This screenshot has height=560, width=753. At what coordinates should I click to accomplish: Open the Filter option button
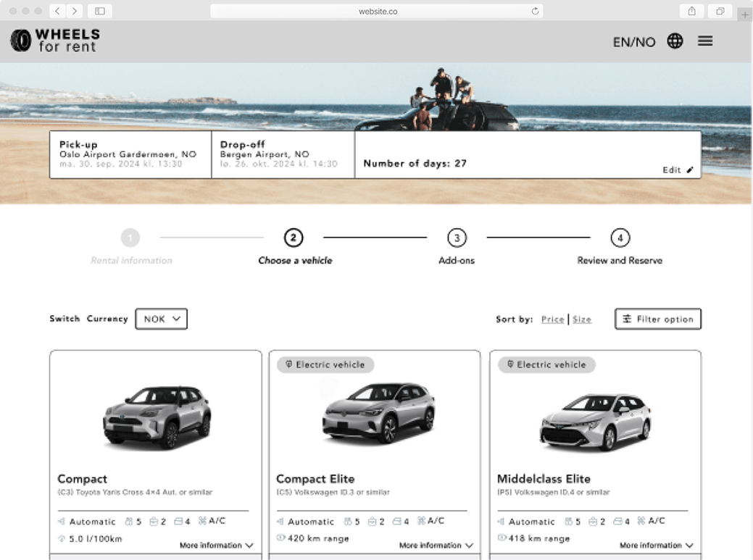[657, 319]
